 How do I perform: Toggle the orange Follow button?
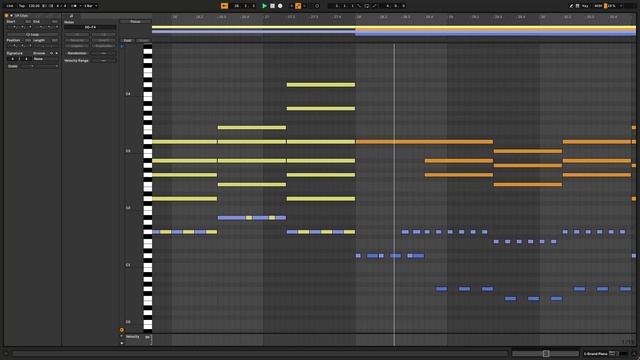224,6
